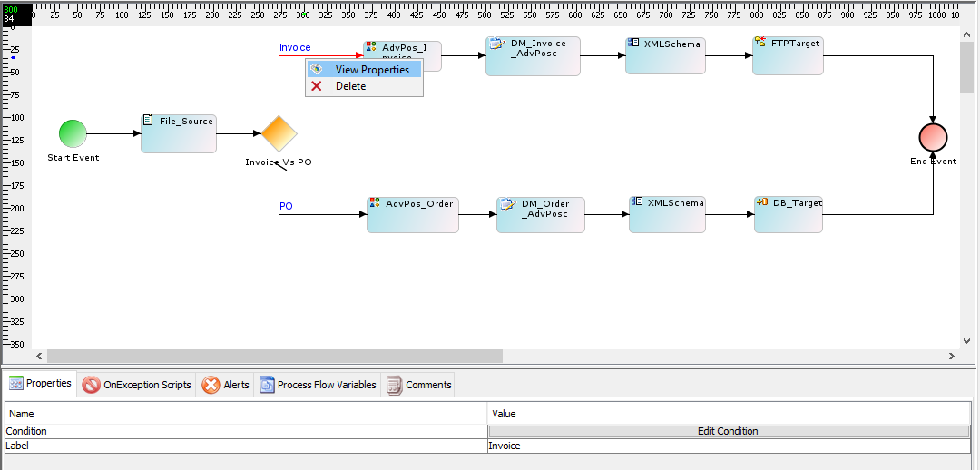
Task: Click the End Event label
Action: pyautogui.click(x=933, y=162)
